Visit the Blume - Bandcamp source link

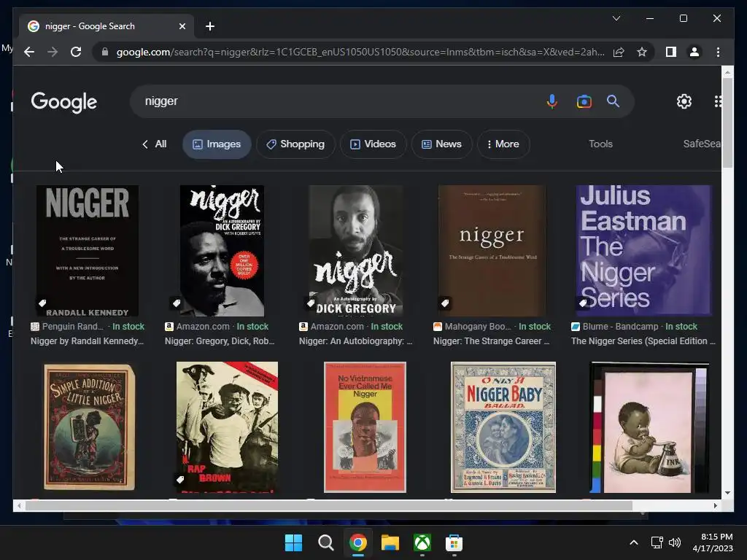coord(634,327)
